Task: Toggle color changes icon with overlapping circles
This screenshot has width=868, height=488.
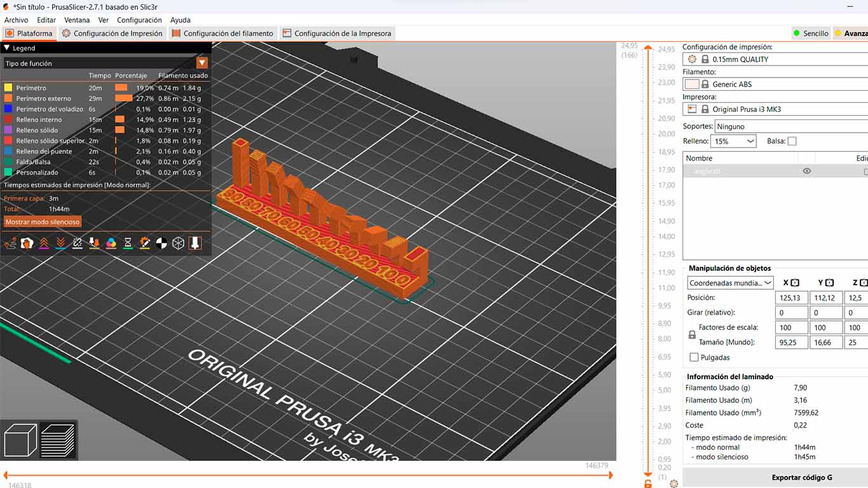Action: (x=111, y=243)
